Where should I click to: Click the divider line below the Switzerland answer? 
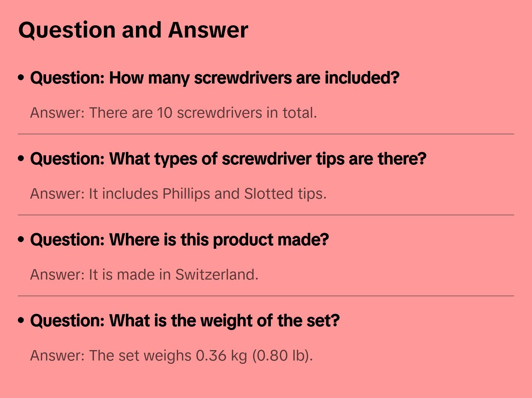(266, 296)
